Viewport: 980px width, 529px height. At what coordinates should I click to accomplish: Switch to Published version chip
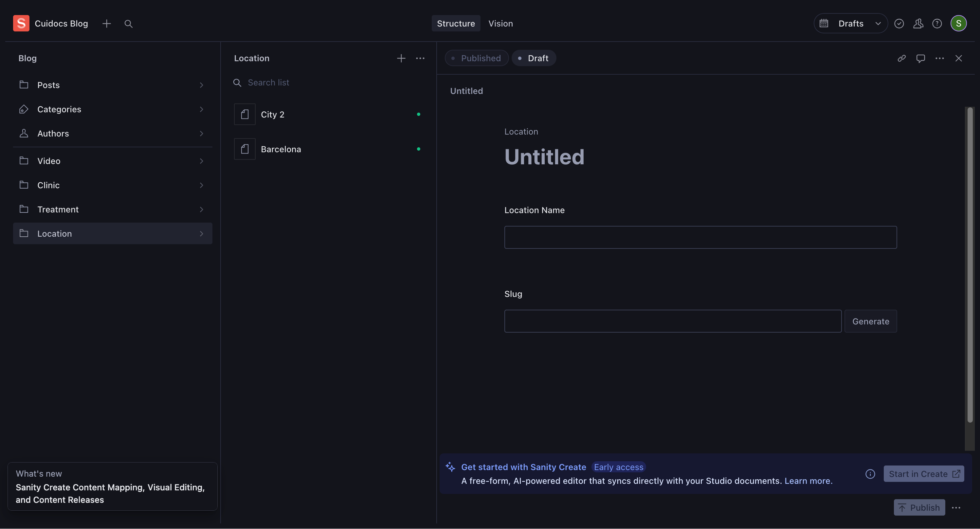(476, 58)
